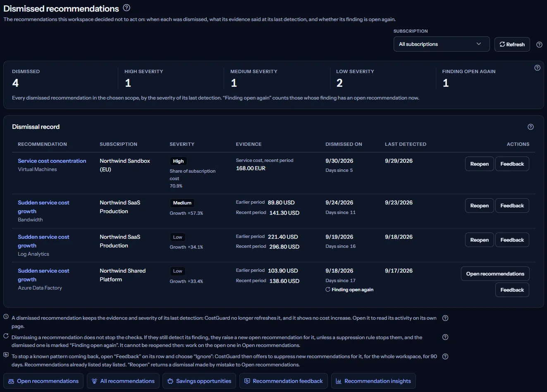Click the High severity badge
Image resolution: width=547 pixels, height=392 pixels.
point(178,162)
